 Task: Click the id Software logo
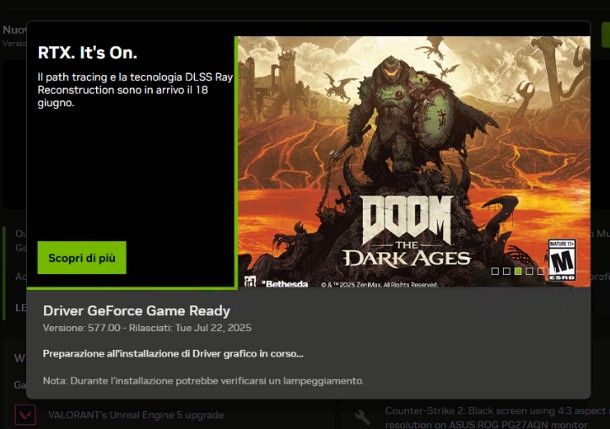[x=250, y=282]
